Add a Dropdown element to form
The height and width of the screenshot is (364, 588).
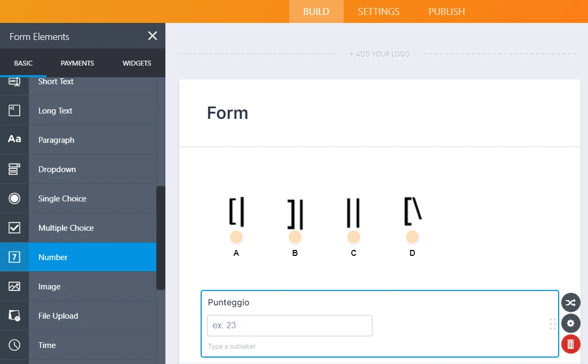click(57, 169)
